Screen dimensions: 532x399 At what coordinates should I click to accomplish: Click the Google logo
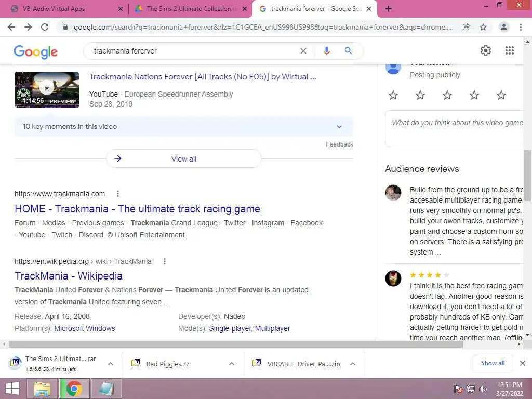click(x=36, y=51)
